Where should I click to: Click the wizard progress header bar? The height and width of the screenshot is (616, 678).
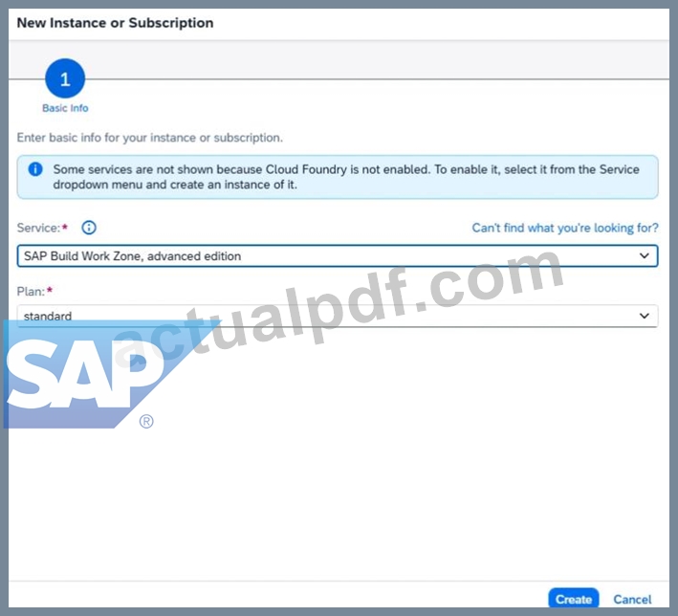click(339, 59)
